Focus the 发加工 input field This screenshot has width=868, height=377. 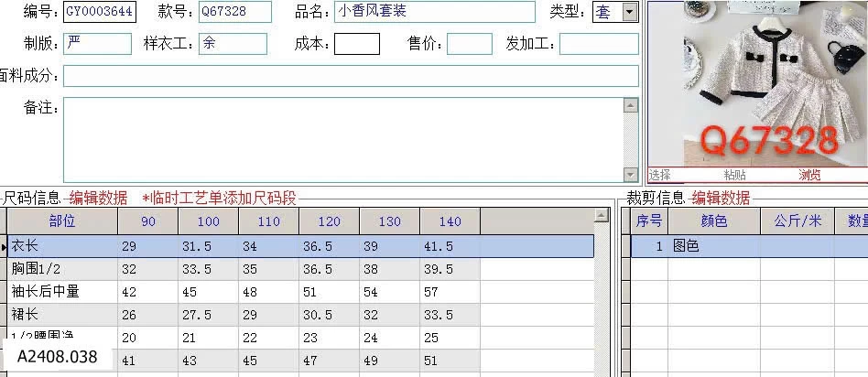coord(599,44)
